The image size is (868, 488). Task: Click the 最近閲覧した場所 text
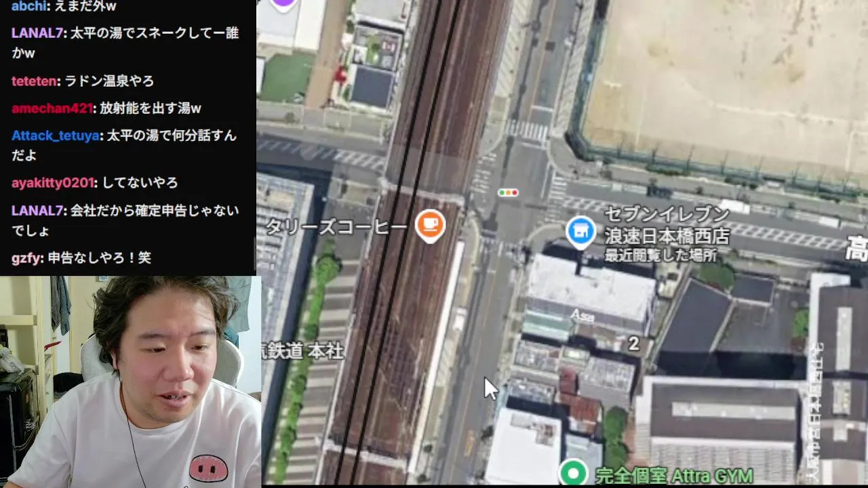click(x=660, y=256)
